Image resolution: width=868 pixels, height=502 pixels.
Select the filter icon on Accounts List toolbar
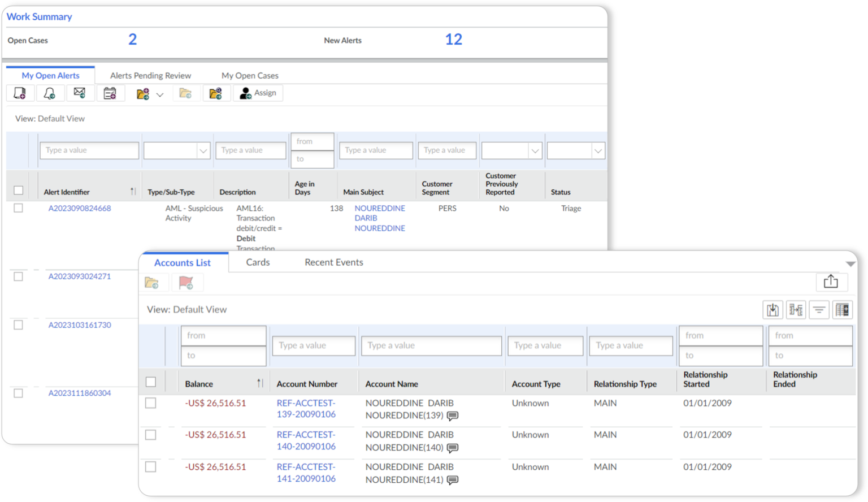(819, 309)
